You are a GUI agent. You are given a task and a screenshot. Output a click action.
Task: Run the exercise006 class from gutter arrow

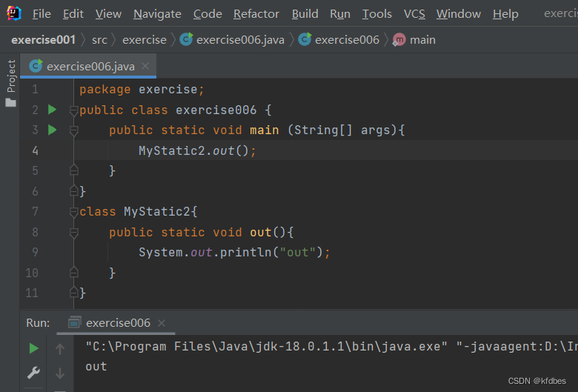click(x=52, y=110)
